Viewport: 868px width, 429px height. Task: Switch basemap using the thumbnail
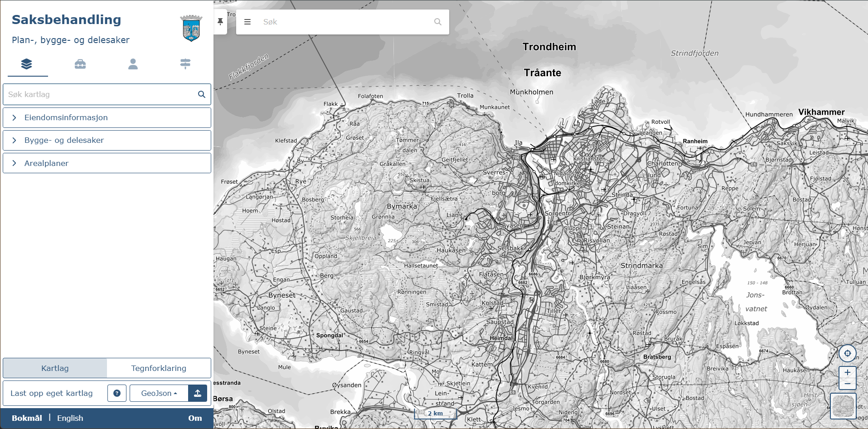click(x=843, y=406)
